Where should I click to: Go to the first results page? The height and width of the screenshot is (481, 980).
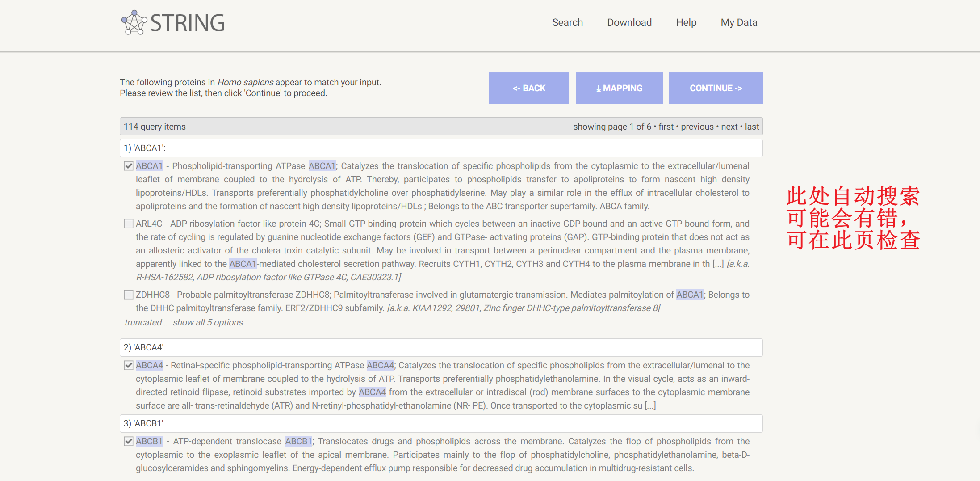click(x=666, y=127)
